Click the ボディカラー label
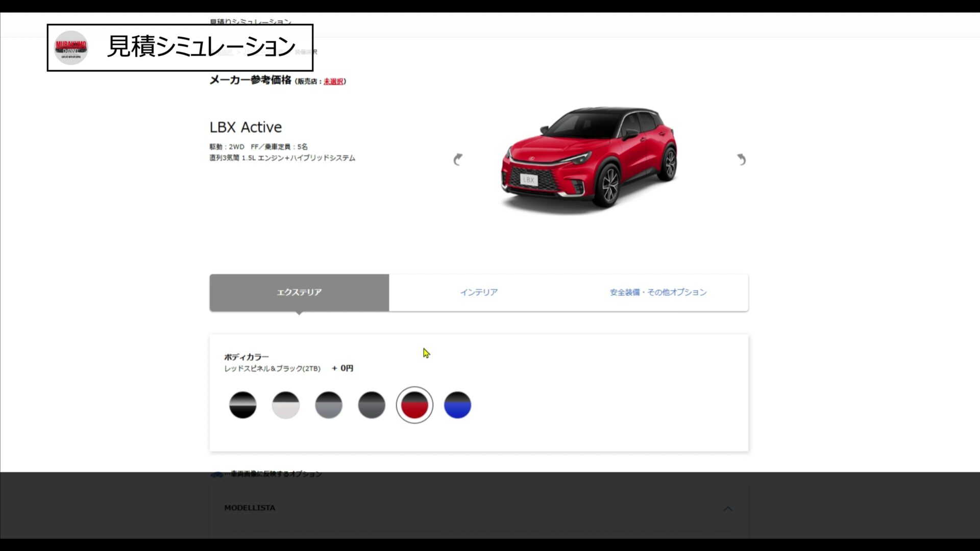Screen dimensions: 980x551 point(247,357)
